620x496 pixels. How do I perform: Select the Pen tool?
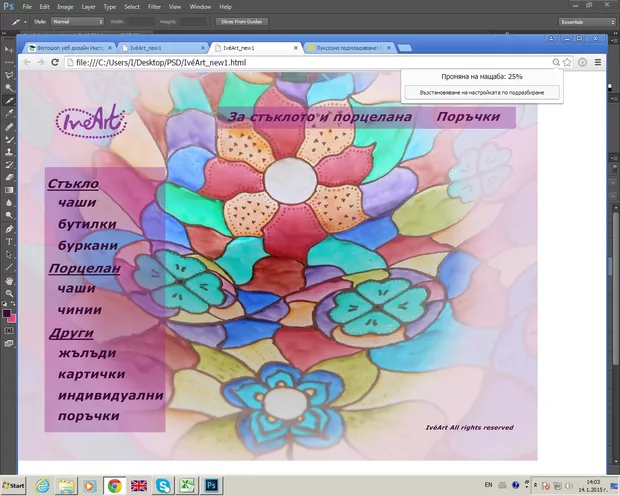[x=9, y=229]
